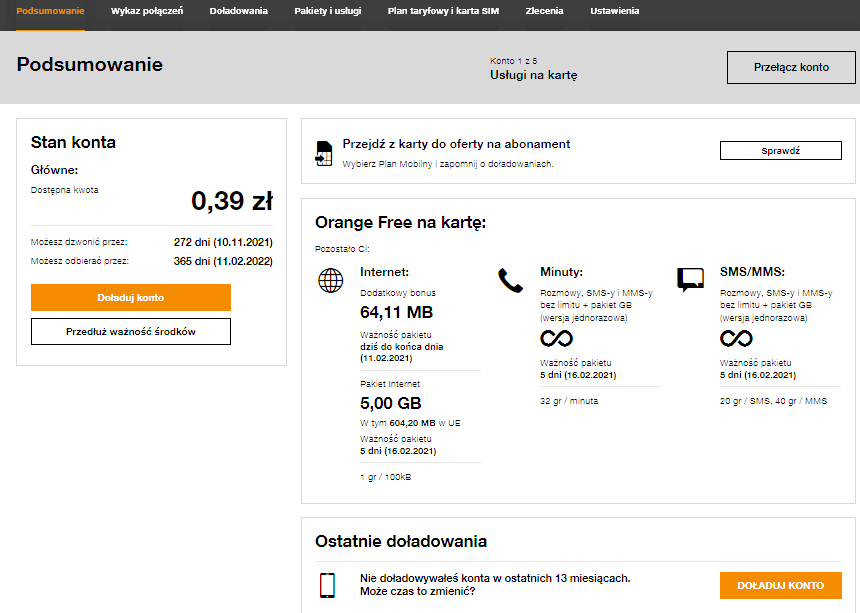860x613 pixels.
Task: Click the infinity symbol under SMS/MMS
Action: pyautogui.click(x=736, y=339)
